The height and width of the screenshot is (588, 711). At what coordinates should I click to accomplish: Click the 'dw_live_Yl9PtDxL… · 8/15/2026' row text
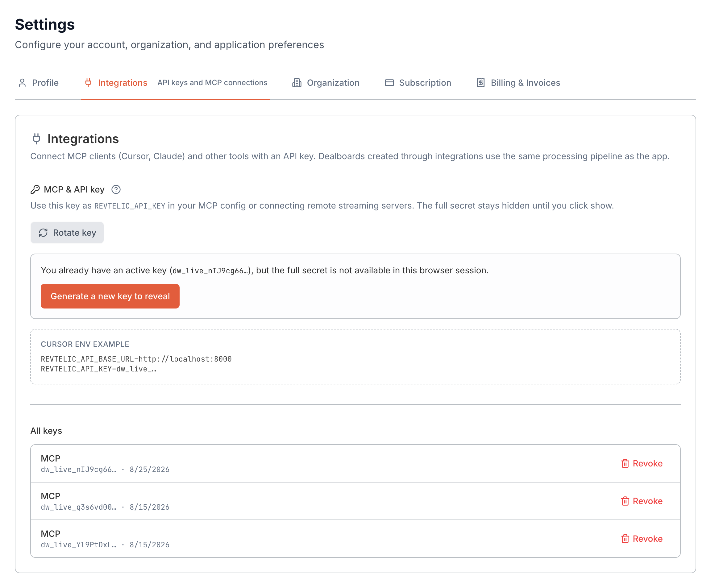pyautogui.click(x=105, y=545)
